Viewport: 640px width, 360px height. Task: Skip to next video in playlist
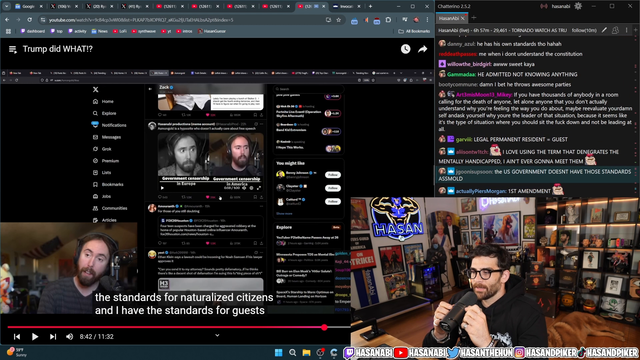point(53,336)
